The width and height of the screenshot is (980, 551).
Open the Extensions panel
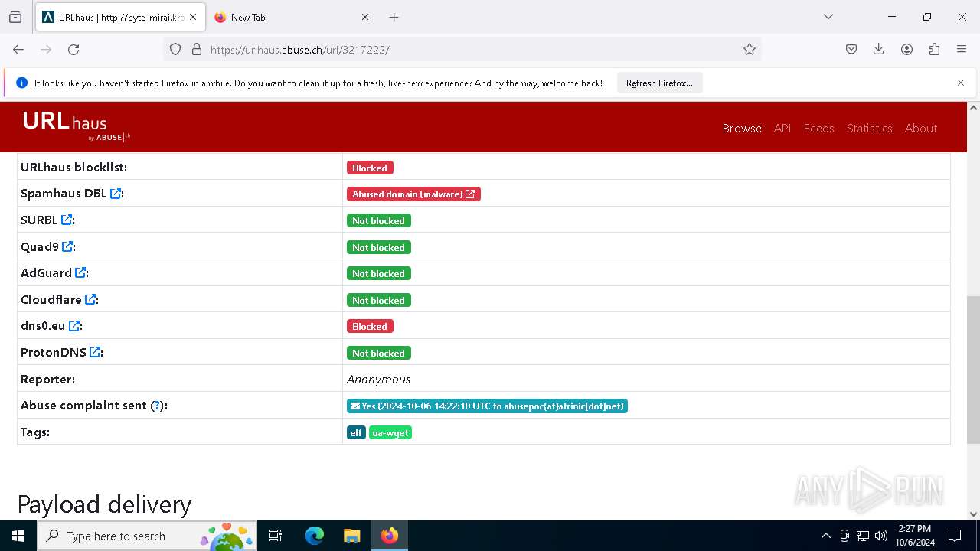pos(934,49)
